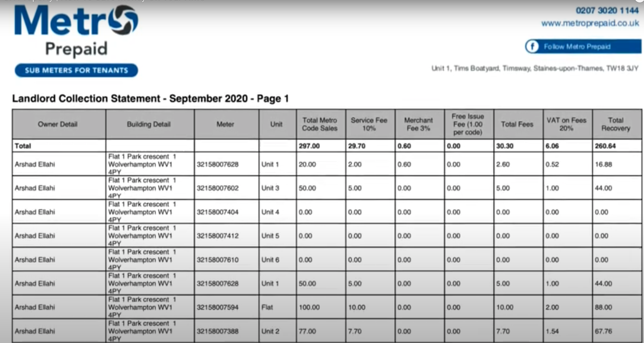Select the Total row label

pyautogui.click(x=23, y=146)
